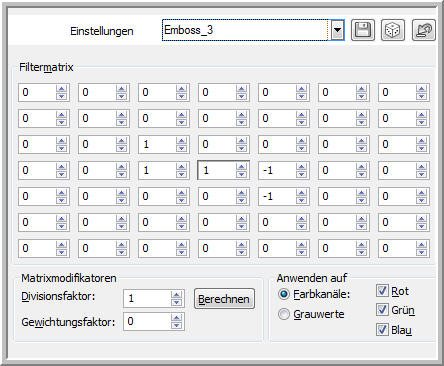Screen dimensions: 444x366
Task: Click the Berechnen button
Action: 224,299
